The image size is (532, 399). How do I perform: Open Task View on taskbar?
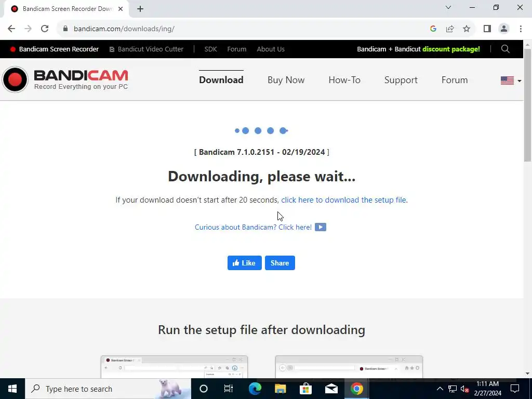click(x=229, y=389)
